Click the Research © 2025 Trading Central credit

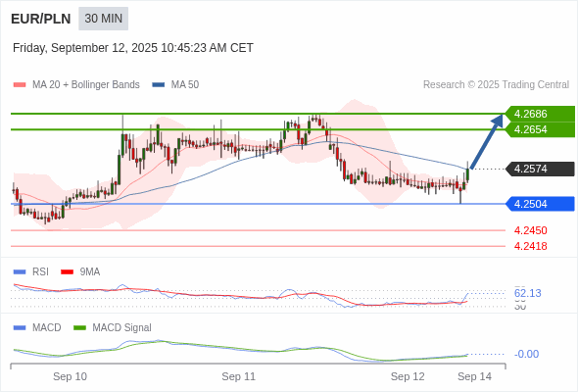point(496,85)
